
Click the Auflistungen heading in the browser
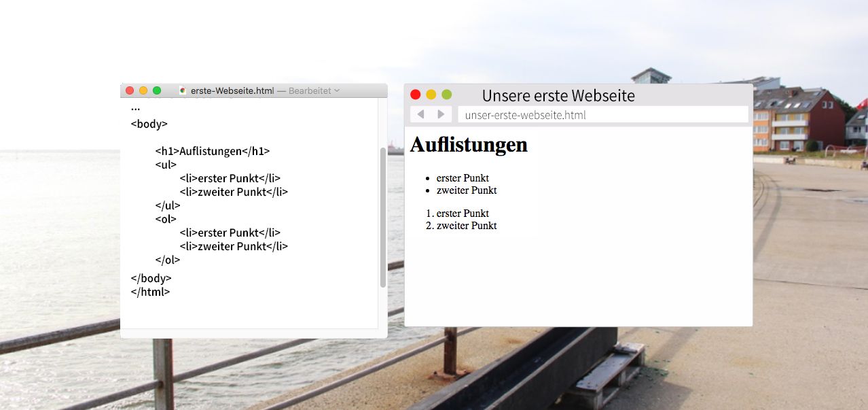point(469,145)
